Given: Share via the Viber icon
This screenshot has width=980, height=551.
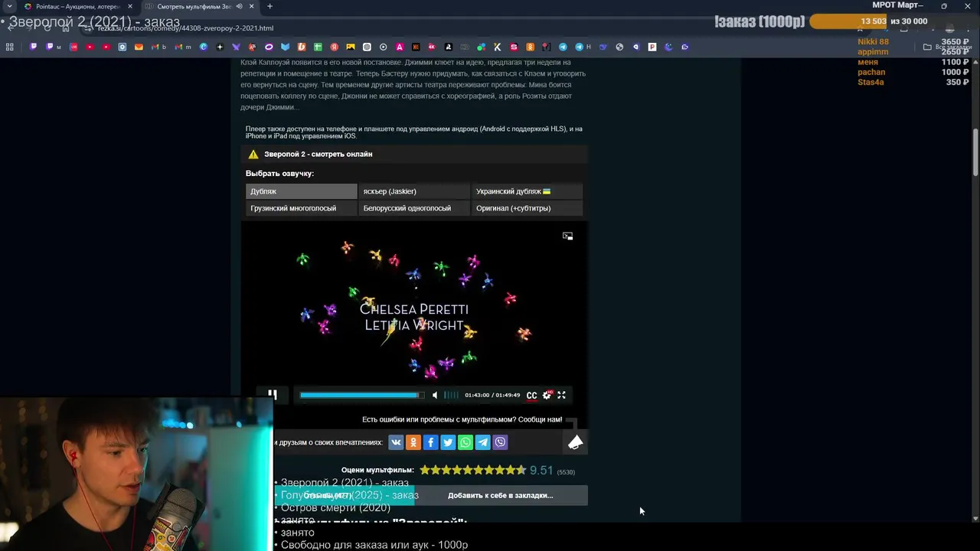Looking at the screenshot, I should [500, 442].
